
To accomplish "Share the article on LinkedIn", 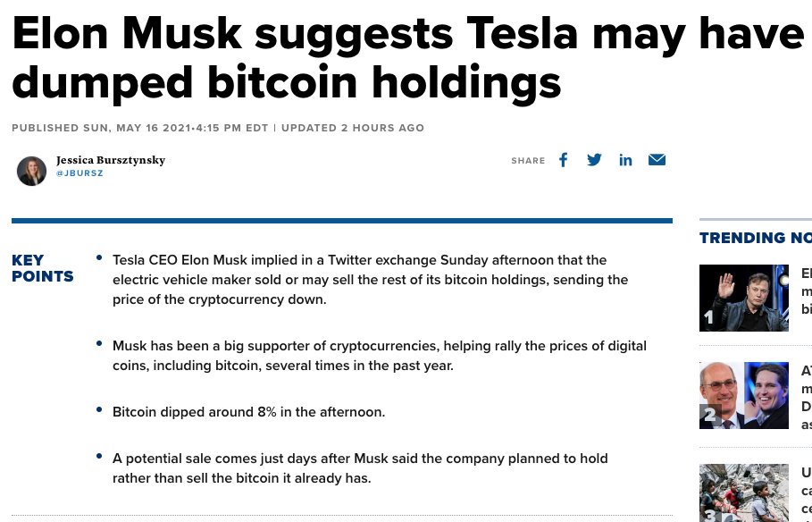I will pos(625,160).
